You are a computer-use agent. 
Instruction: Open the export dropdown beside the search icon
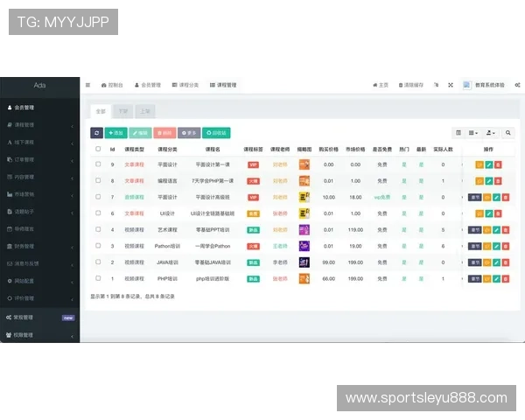point(491,133)
